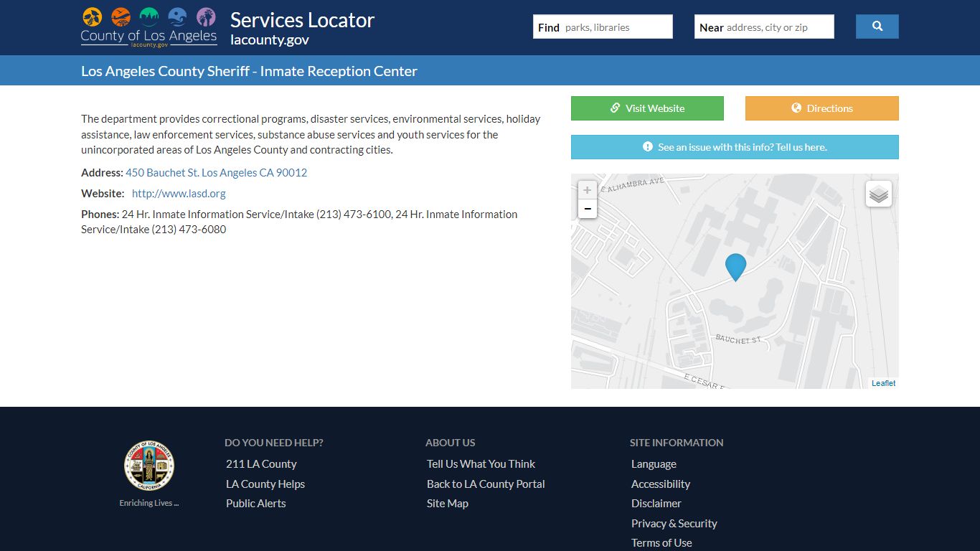980x551 pixels.
Task: Zoom out on the map
Action: pyautogui.click(x=588, y=209)
